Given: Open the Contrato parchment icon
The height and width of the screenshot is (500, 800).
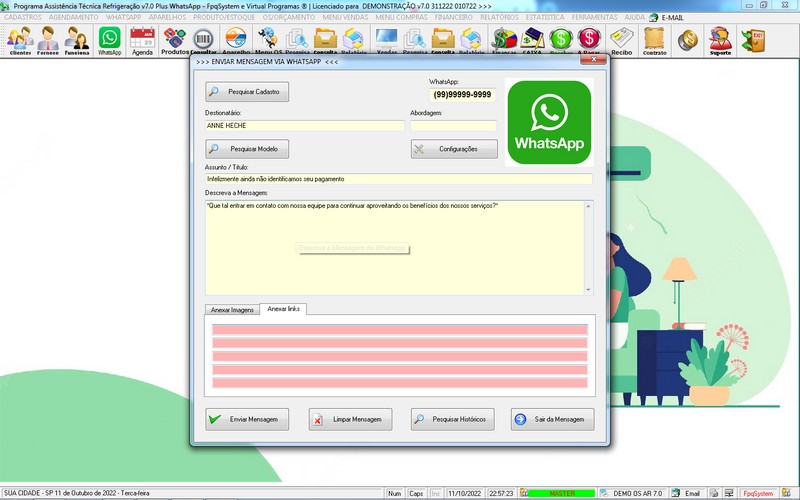Looking at the screenshot, I should point(655,40).
